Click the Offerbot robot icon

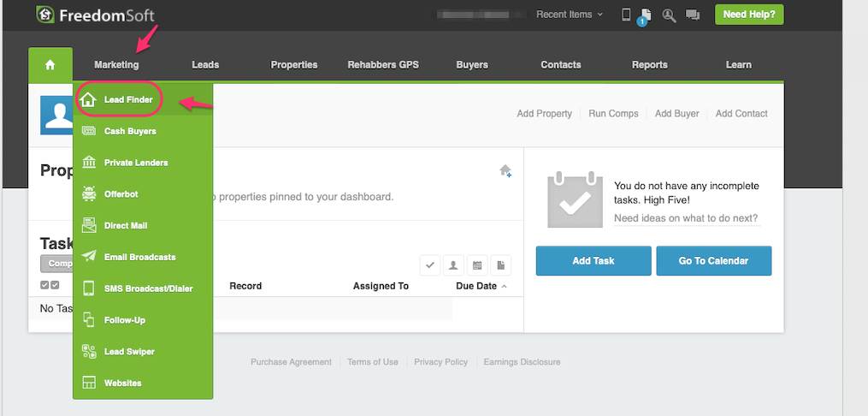pyautogui.click(x=89, y=194)
